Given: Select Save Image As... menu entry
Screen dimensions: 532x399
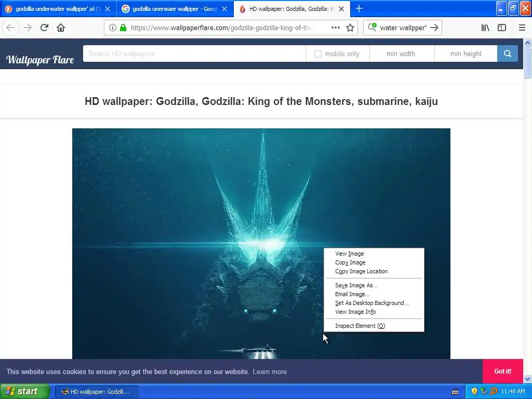Looking at the screenshot, I should tap(374, 285).
